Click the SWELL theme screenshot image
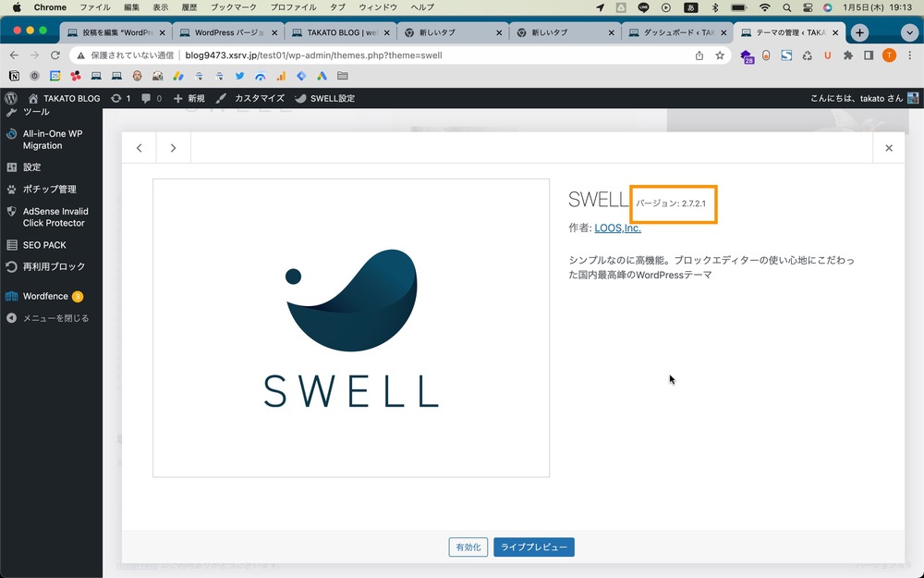This screenshot has height=578, width=924. (351, 328)
